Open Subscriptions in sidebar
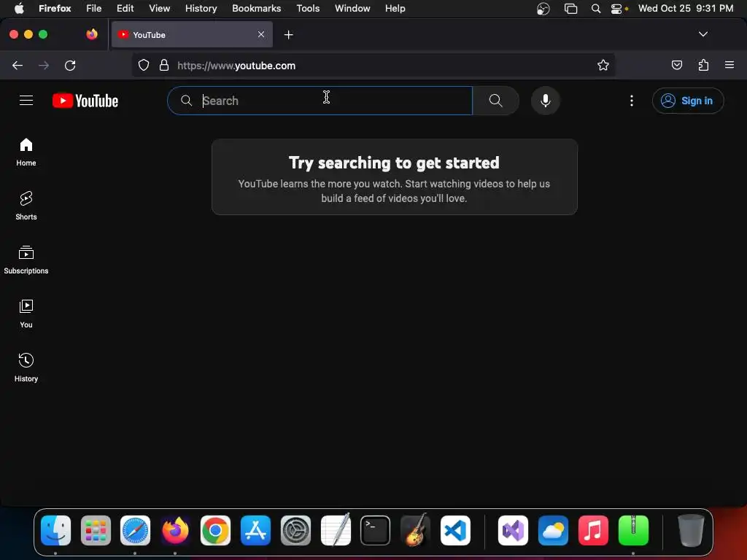This screenshot has height=560, width=747. (26, 260)
